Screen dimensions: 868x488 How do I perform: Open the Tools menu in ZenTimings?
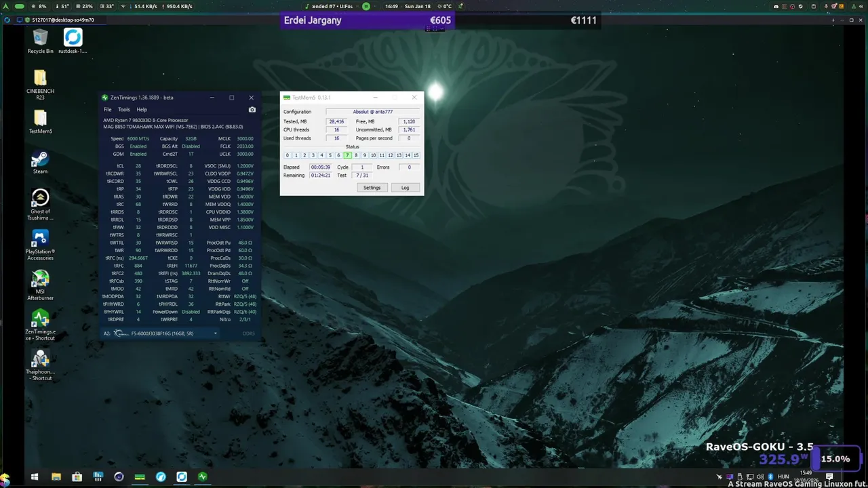pos(123,109)
